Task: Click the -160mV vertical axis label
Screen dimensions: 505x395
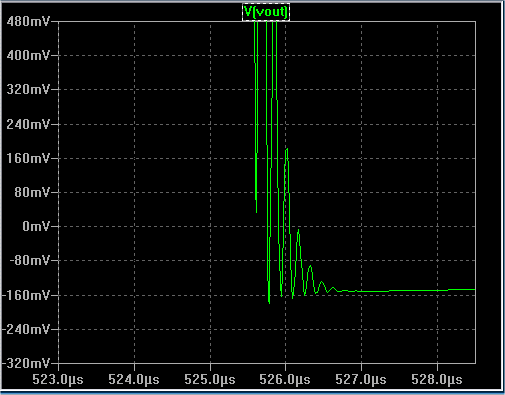Action: (x=26, y=295)
